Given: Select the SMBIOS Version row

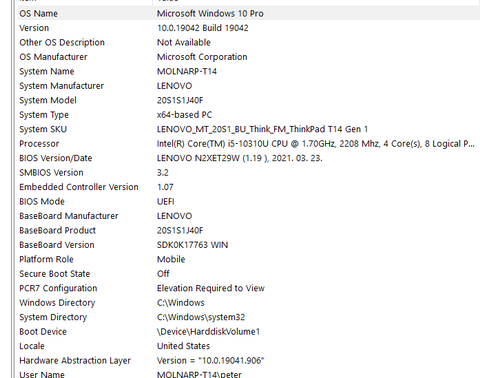Looking at the screenshot, I should pos(249,172).
